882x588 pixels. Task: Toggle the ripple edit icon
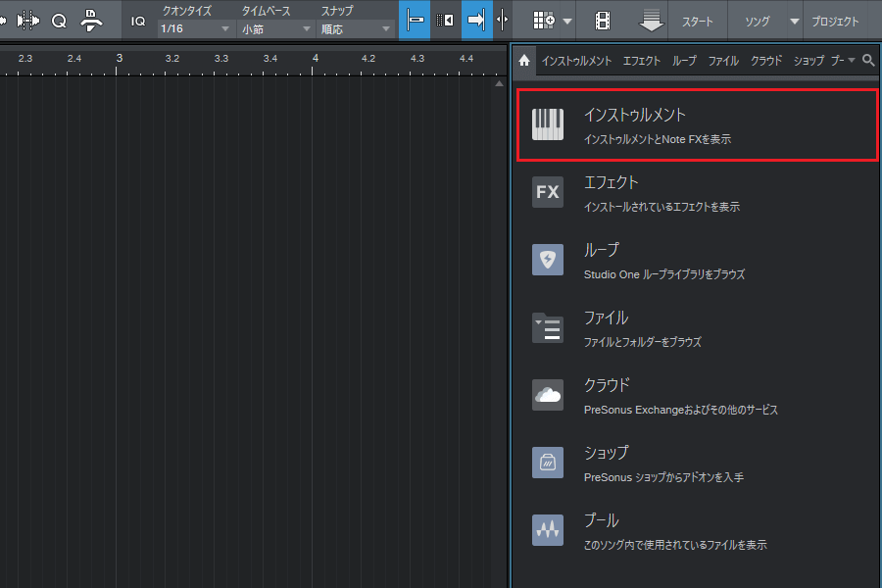point(445,21)
